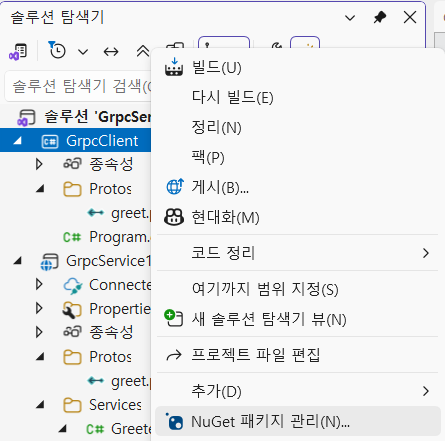The height and width of the screenshot is (441, 445).
Task: Click the Protos folder icon under GrpcClient
Action: click(x=72, y=189)
